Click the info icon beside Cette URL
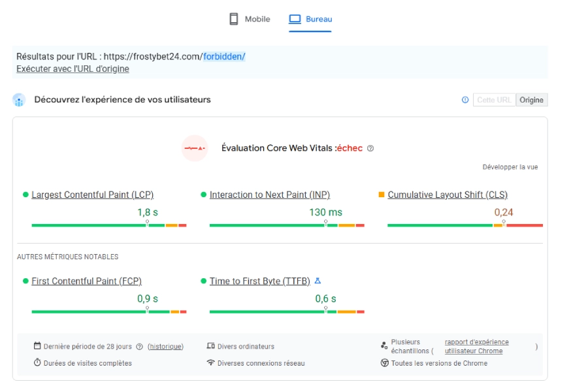This screenshot has width=588, height=384. (465, 100)
